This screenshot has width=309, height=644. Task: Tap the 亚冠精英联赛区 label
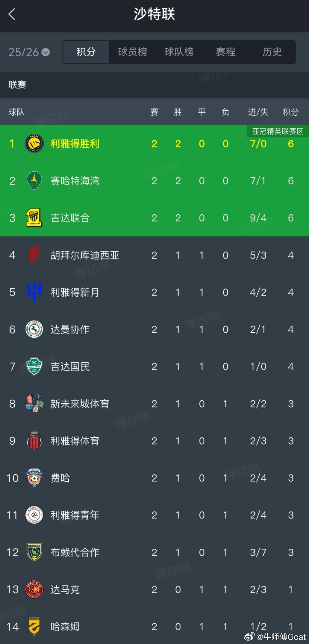pyautogui.click(x=278, y=131)
